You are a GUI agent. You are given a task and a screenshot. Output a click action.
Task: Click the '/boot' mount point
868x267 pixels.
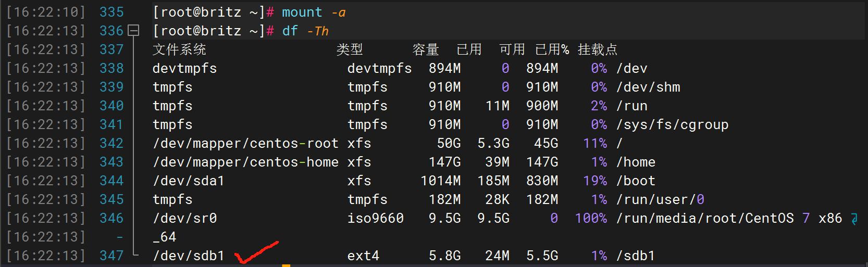[636, 181]
